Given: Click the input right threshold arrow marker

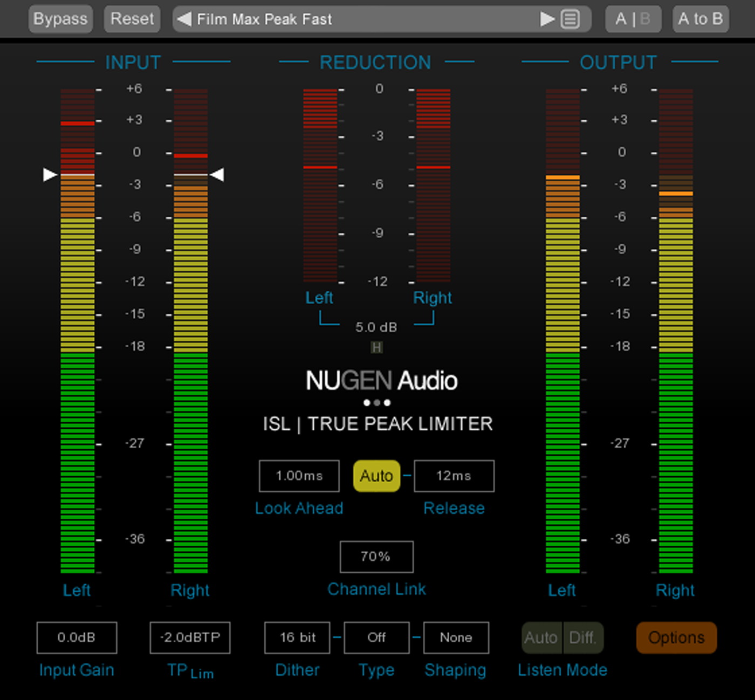Looking at the screenshot, I should click(217, 175).
